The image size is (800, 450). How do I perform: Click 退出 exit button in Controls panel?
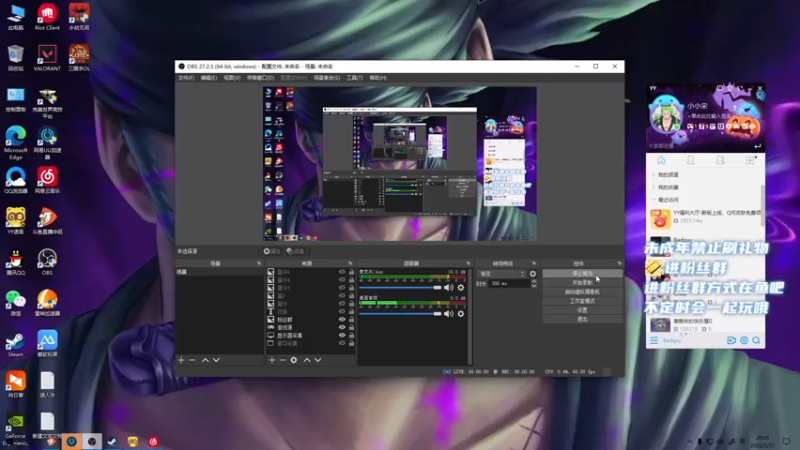tap(582, 319)
